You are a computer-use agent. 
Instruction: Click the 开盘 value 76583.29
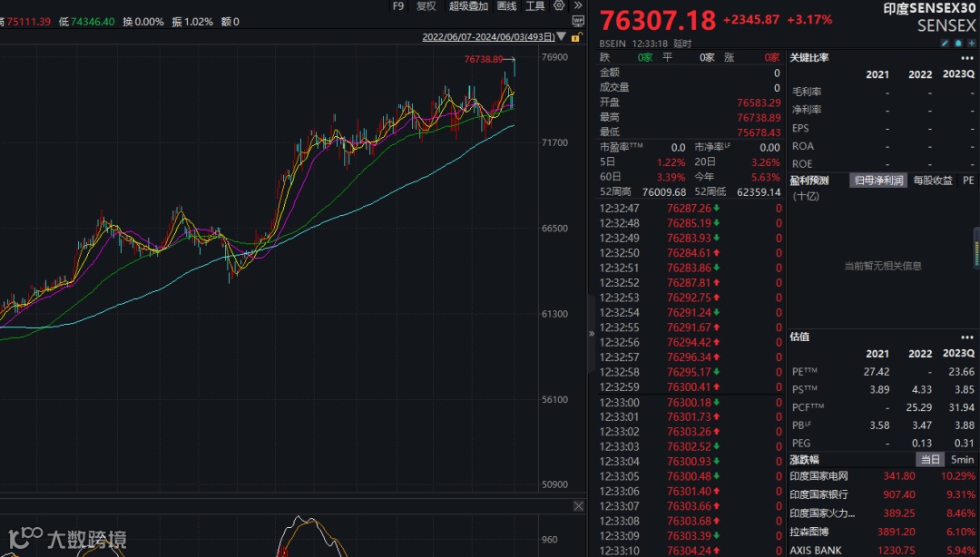point(759,103)
